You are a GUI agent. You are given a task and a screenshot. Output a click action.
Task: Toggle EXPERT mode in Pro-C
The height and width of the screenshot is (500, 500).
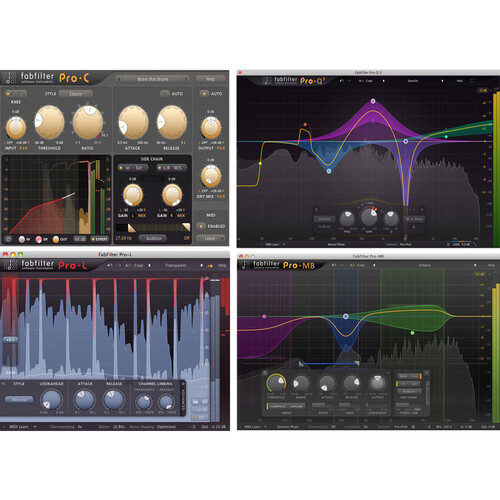pyautogui.click(x=100, y=239)
